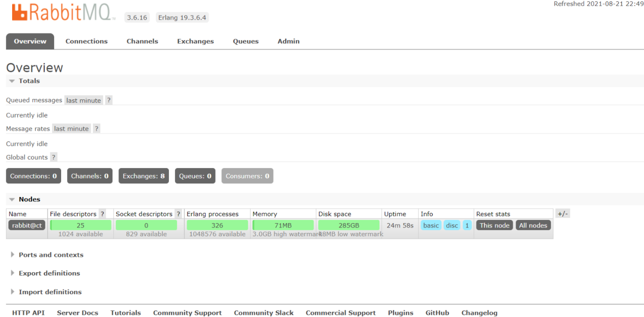
Task: Select the Overview tab
Action: point(30,41)
